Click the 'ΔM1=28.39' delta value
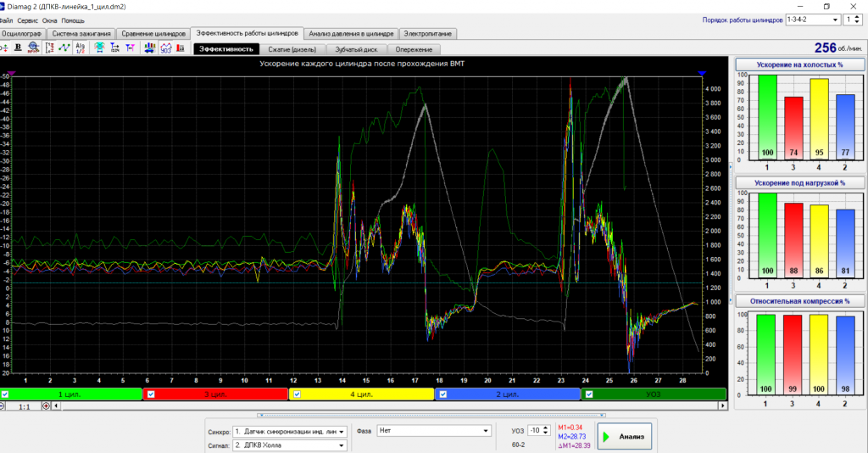 point(574,445)
